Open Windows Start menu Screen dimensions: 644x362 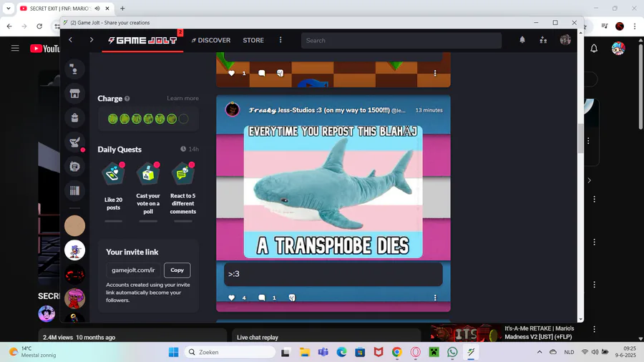pos(174,352)
